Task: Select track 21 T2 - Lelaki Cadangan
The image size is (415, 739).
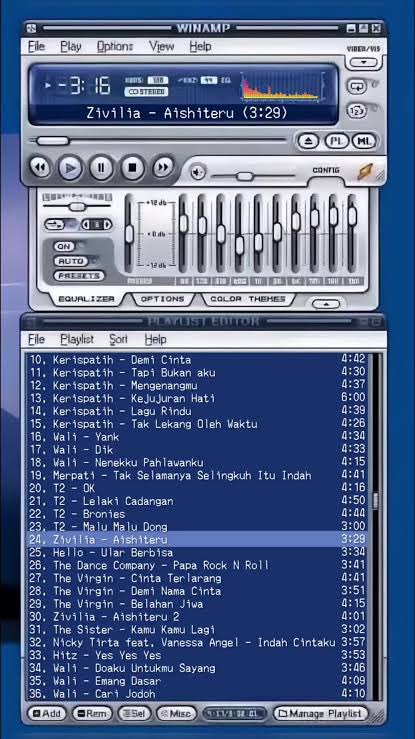Action: tap(196, 501)
